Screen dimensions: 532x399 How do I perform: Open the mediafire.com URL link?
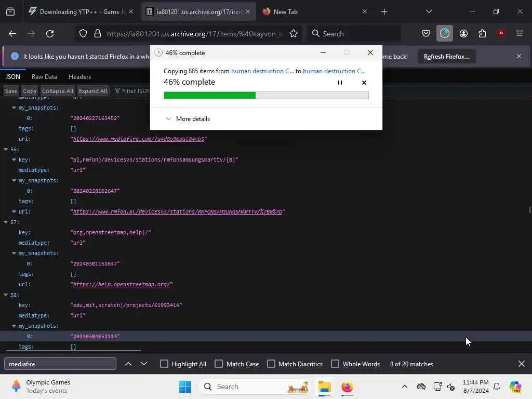[138, 139]
